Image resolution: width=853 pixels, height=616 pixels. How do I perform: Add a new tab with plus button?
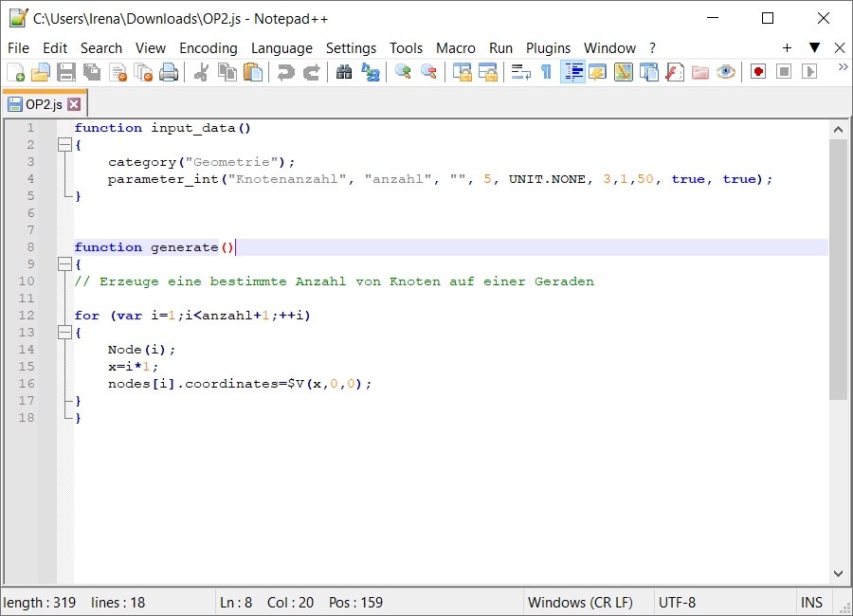(787, 48)
